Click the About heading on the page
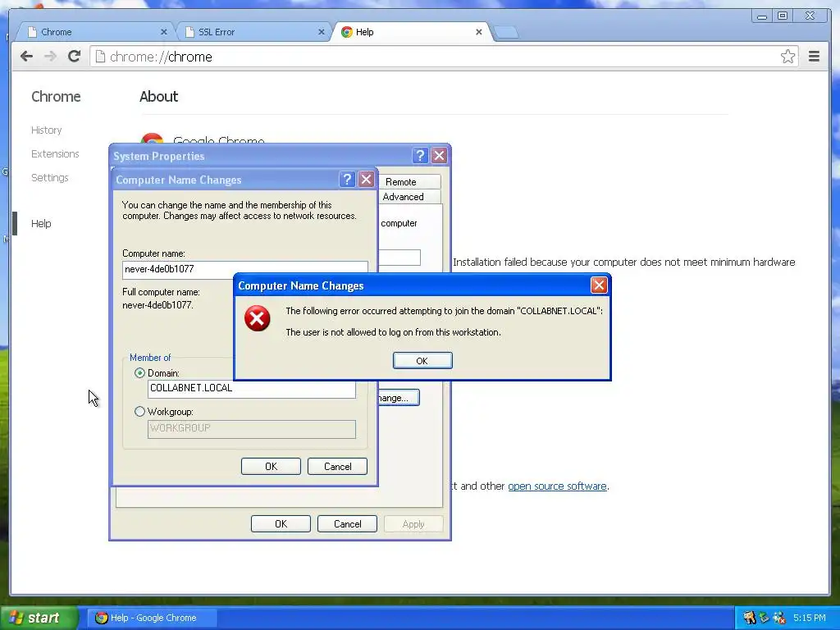This screenshot has height=630, width=840. (158, 97)
